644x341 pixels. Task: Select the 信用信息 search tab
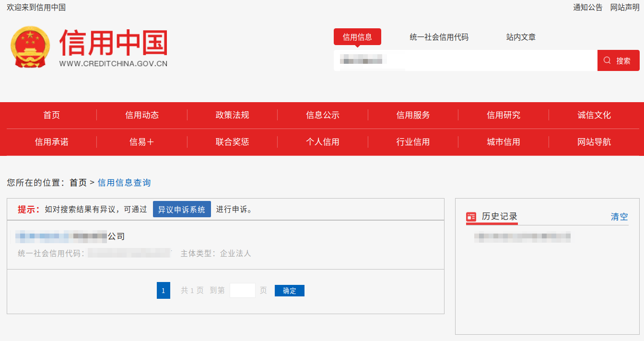point(357,37)
